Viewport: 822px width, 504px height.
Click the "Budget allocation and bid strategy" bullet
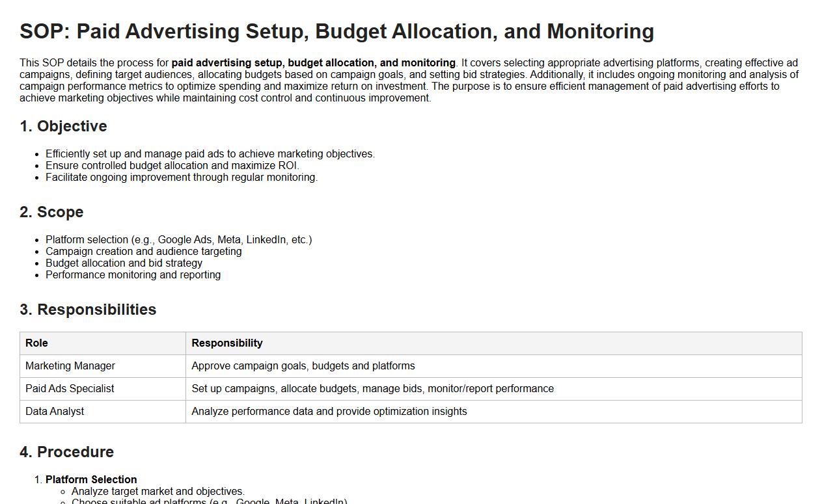tap(124, 263)
